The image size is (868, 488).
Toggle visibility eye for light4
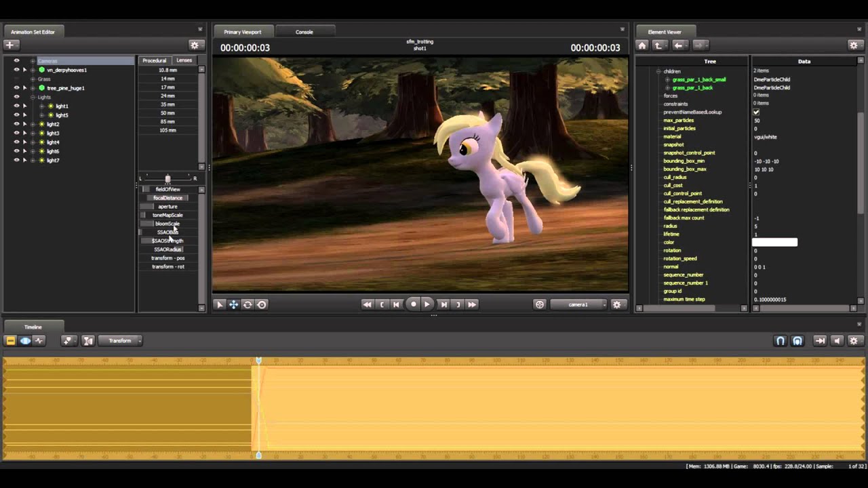(16, 142)
